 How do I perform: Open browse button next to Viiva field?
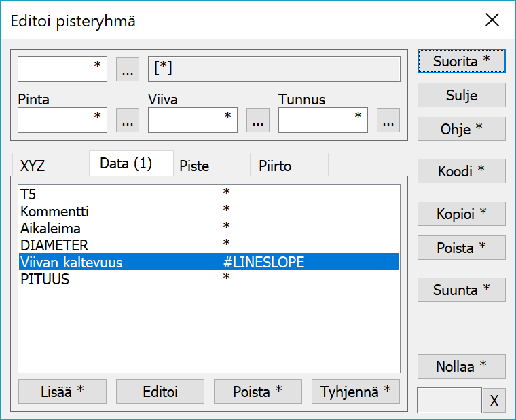[x=257, y=120]
